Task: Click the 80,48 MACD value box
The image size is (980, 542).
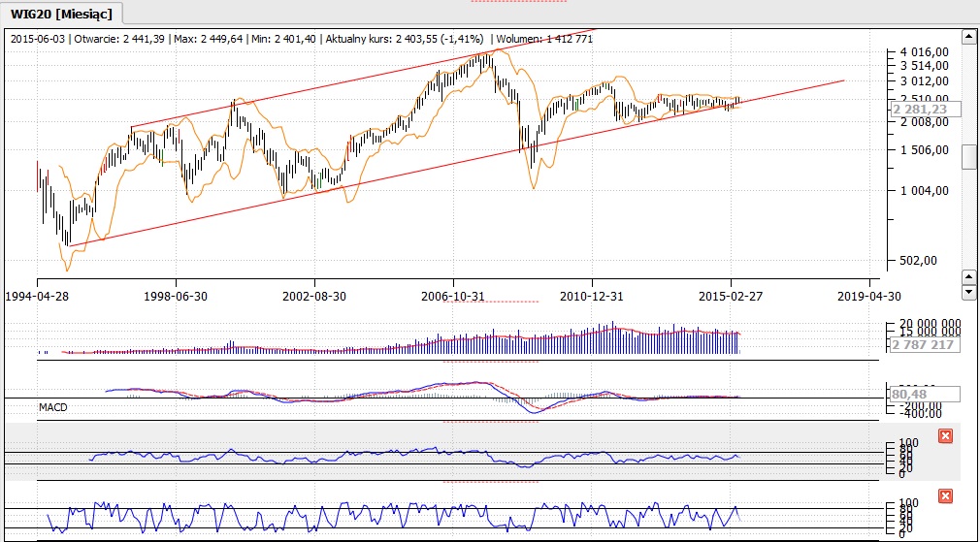Action: pyautogui.click(x=923, y=395)
